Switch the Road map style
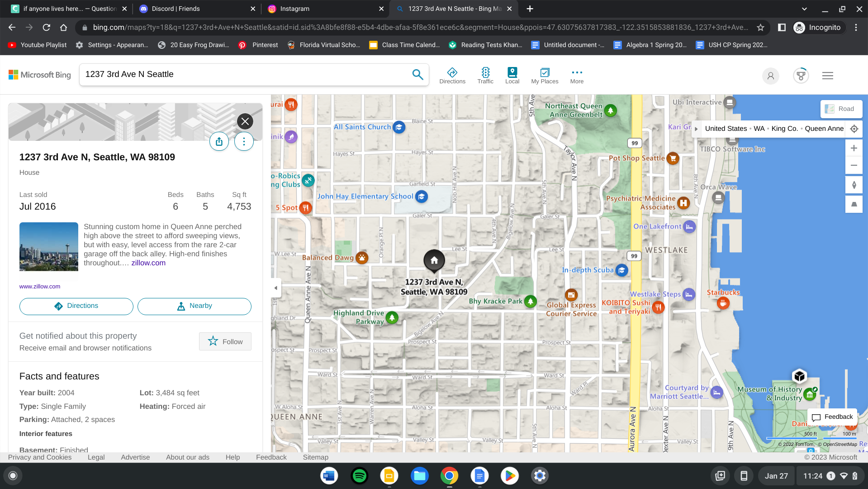The width and height of the screenshot is (868, 489). (x=841, y=109)
